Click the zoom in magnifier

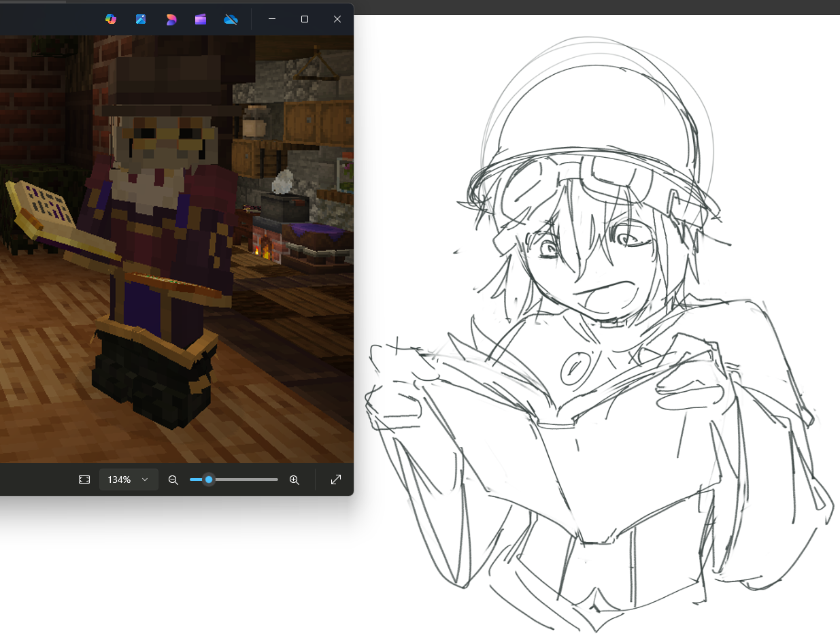(x=295, y=479)
